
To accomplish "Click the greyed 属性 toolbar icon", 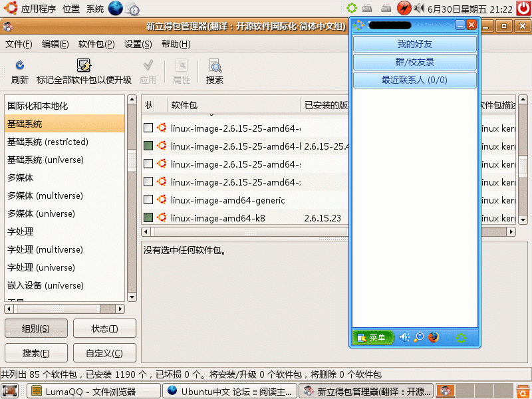I will tap(181, 65).
